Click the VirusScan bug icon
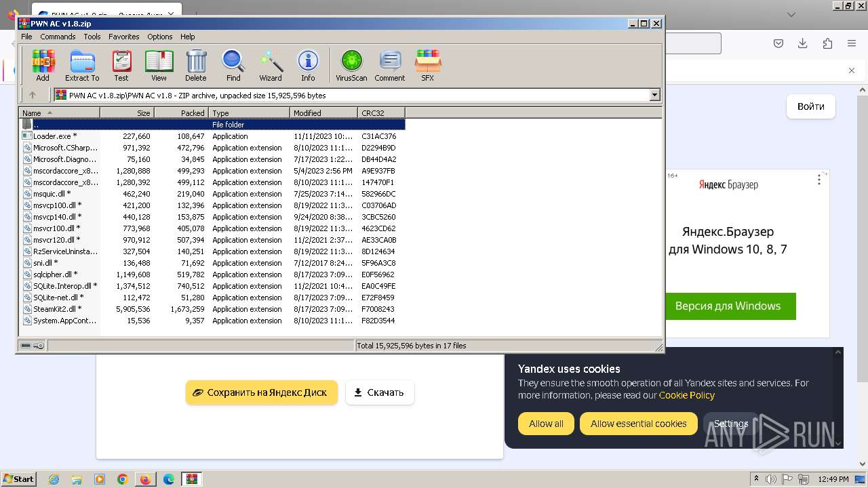The image size is (868, 488). pos(351,65)
